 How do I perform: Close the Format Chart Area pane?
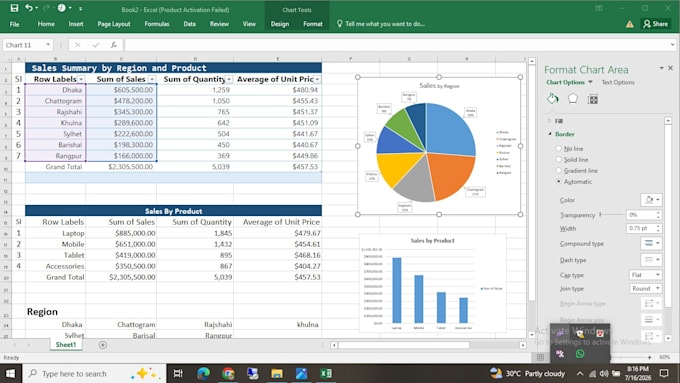click(x=670, y=68)
